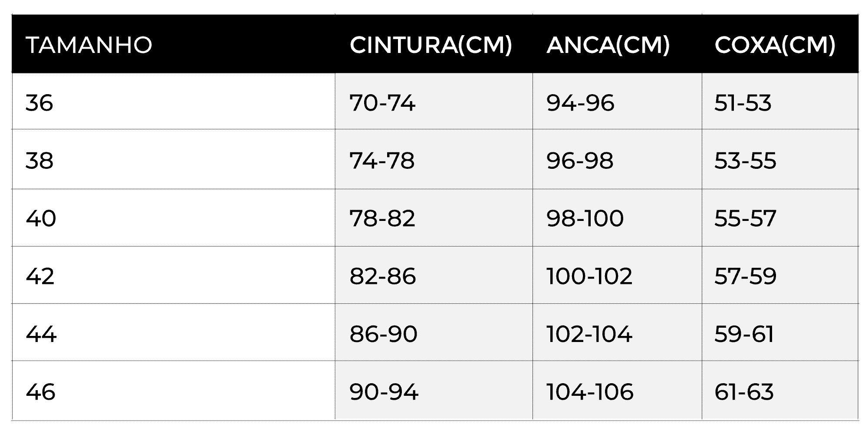Select size 38 row label
868x434 pixels.
point(39,161)
